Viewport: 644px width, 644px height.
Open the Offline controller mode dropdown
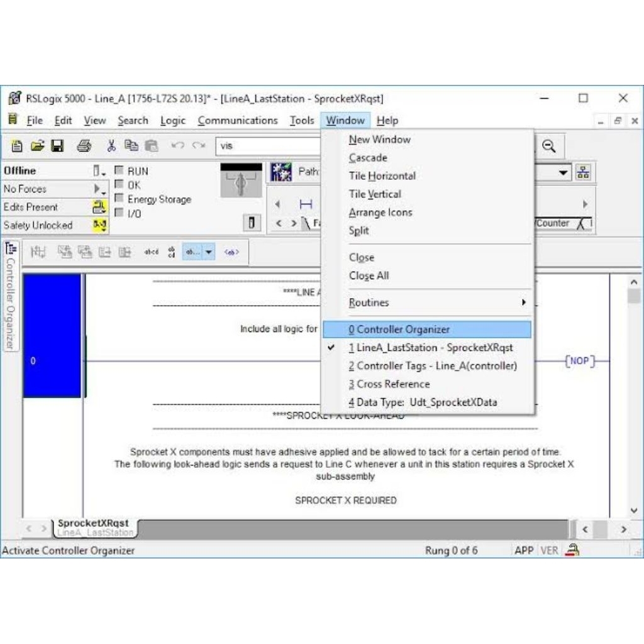tap(99, 171)
